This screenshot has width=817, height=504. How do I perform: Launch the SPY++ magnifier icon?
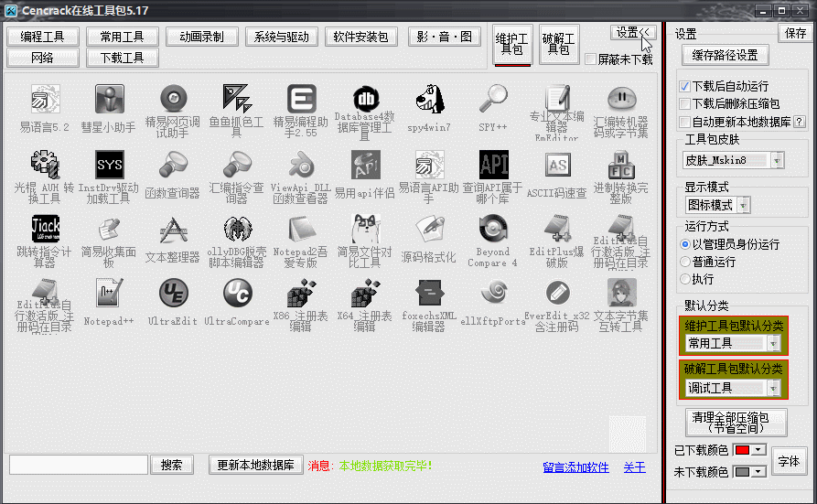click(x=493, y=99)
